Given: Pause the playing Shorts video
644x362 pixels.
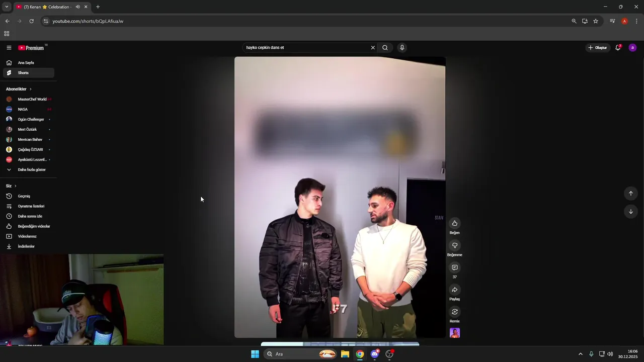Looking at the screenshot, I should [340, 197].
